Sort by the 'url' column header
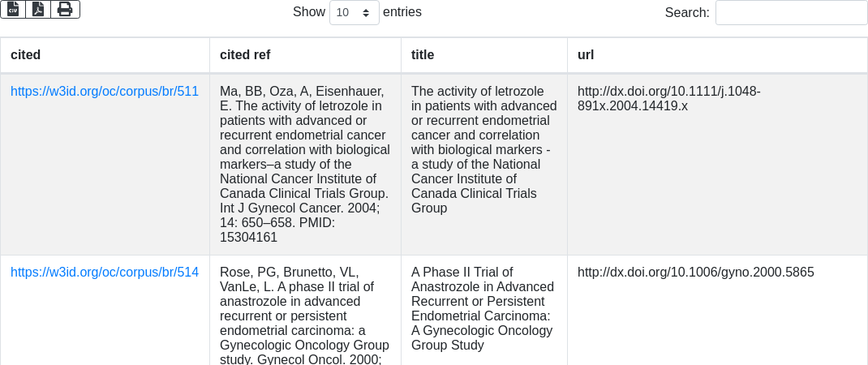 click(x=586, y=55)
